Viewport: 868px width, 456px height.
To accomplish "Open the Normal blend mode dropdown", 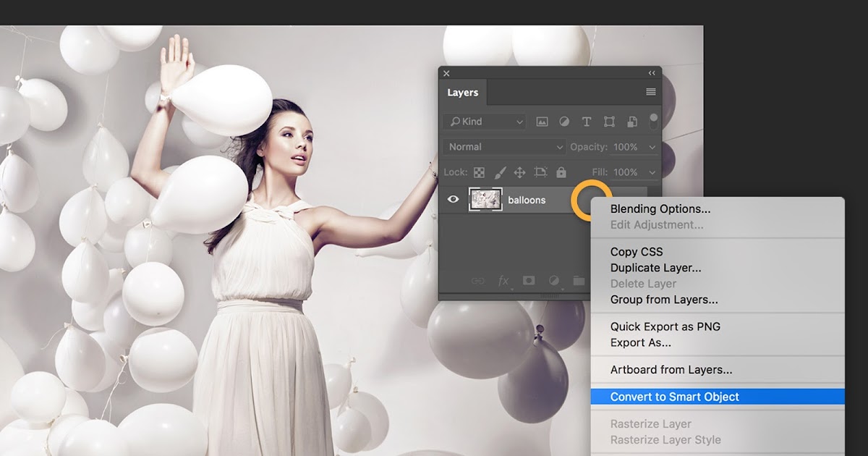I will click(x=503, y=146).
